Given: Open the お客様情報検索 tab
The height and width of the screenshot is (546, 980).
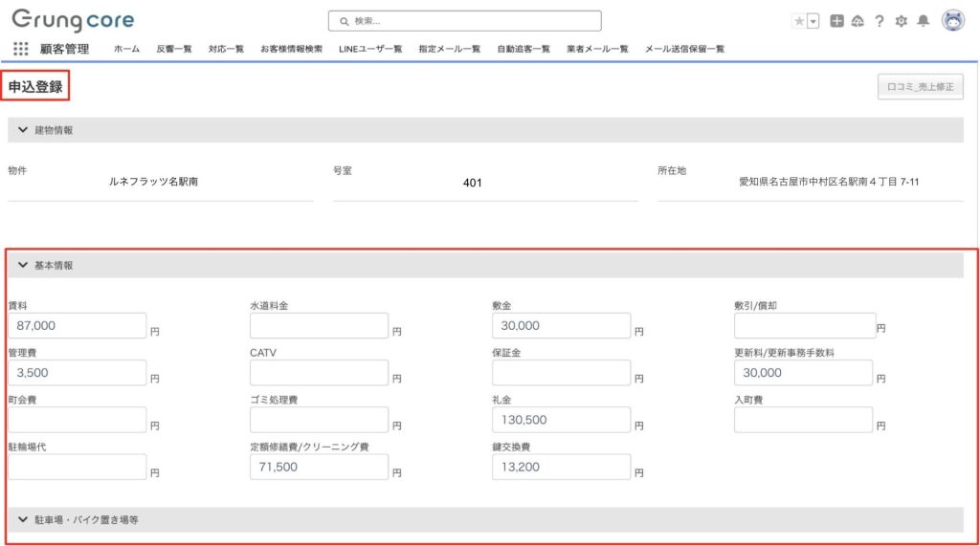Looking at the screenshot, I should pos(291,49).
